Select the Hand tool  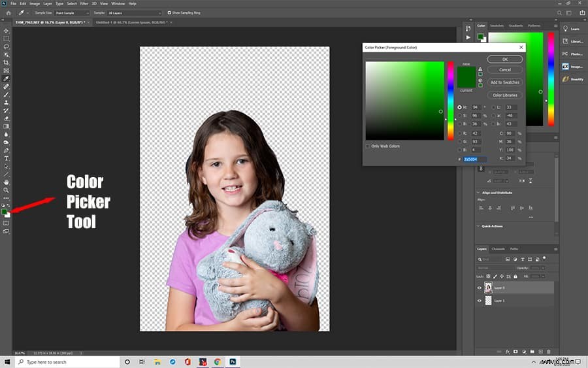[x=6, y=182]
